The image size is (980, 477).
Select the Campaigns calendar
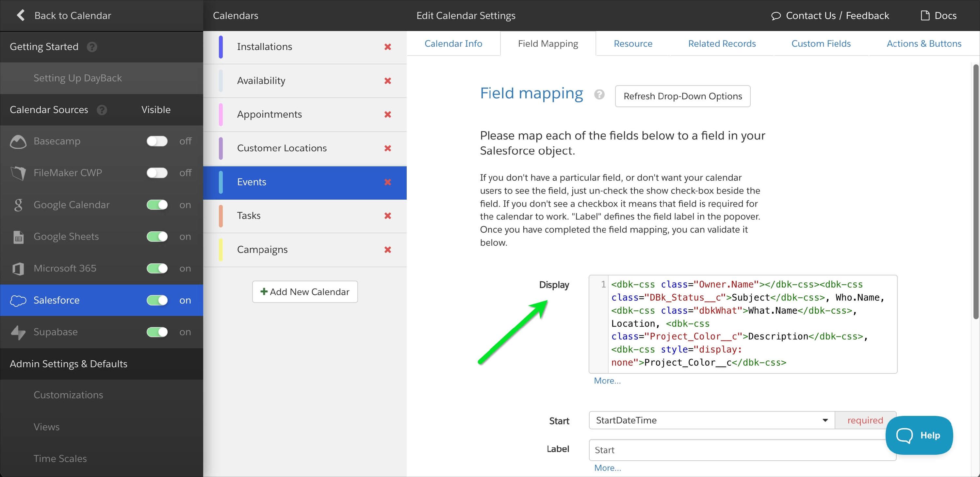pyautogui.click(x=305, y=250)
